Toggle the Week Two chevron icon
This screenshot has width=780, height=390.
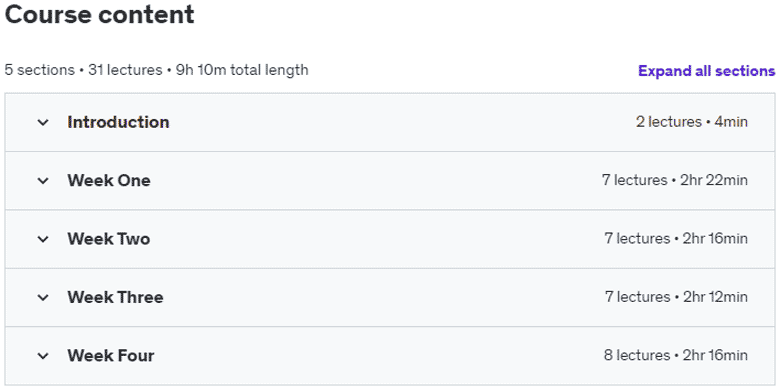(43, 239)
